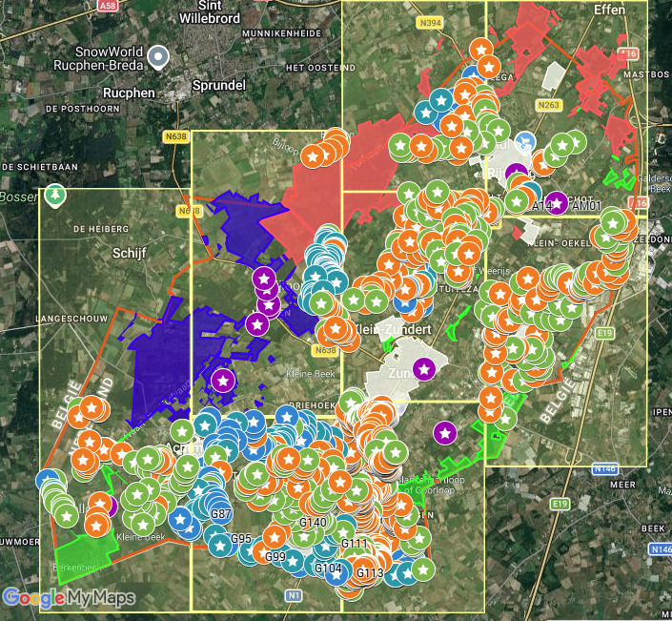The width and height of the screenshot is (672, 621).
Task: Click the G87 marker label
Action: [221, 513]
